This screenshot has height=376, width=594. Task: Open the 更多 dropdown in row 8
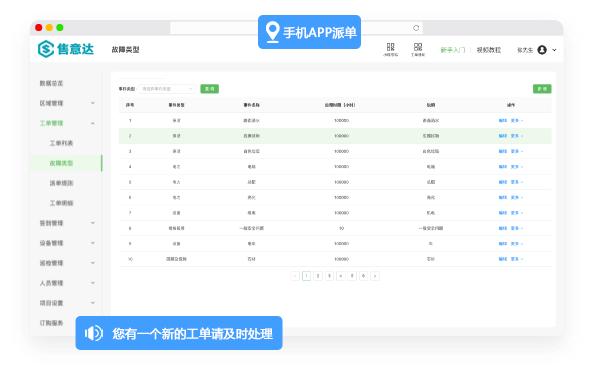[517, 228]
